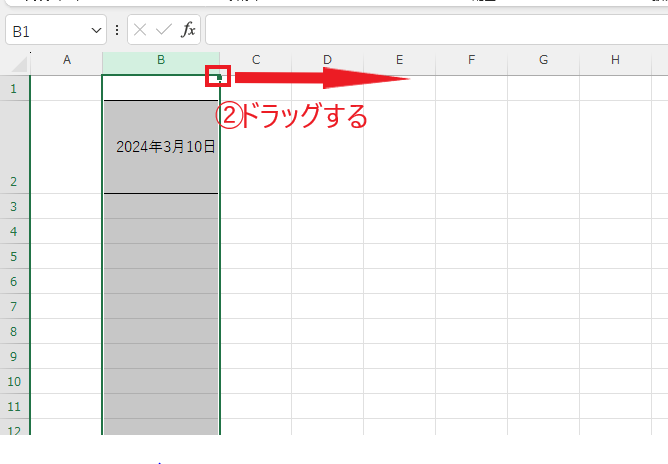The image size is (668, 464).
Task: Click cell H9
Action: tap(615, 356)
